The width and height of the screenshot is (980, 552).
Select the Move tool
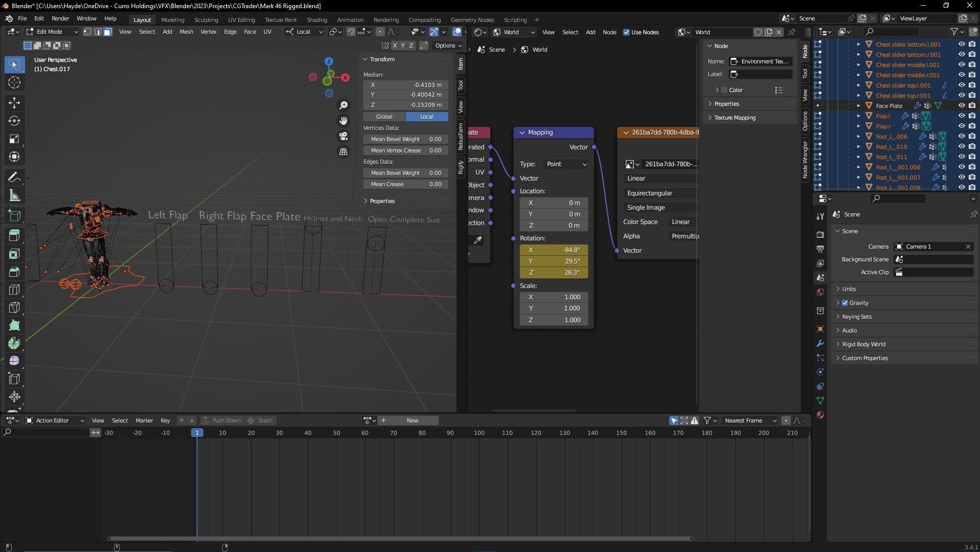click(x=14, y=103)
